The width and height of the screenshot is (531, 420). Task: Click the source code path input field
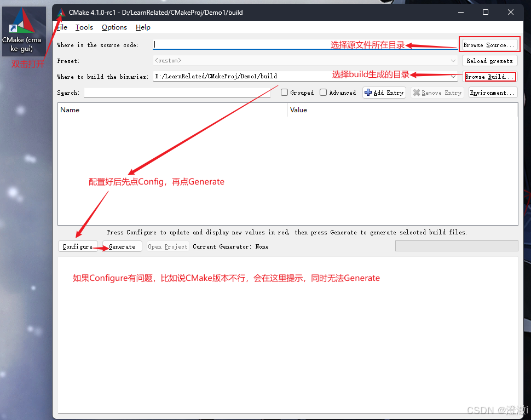tap(305, 44)
